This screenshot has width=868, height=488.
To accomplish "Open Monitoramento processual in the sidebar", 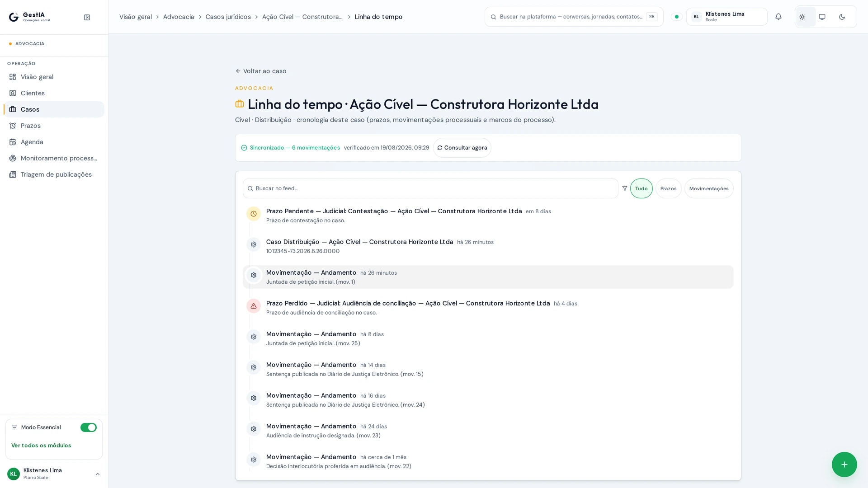I will (54, 158).
